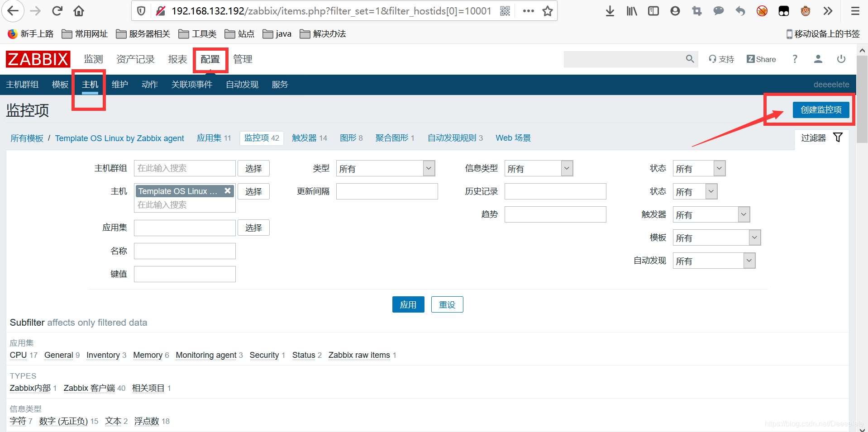Click the tracking protection shield icon
868x432 pixels.
click(x=141, y=11)
